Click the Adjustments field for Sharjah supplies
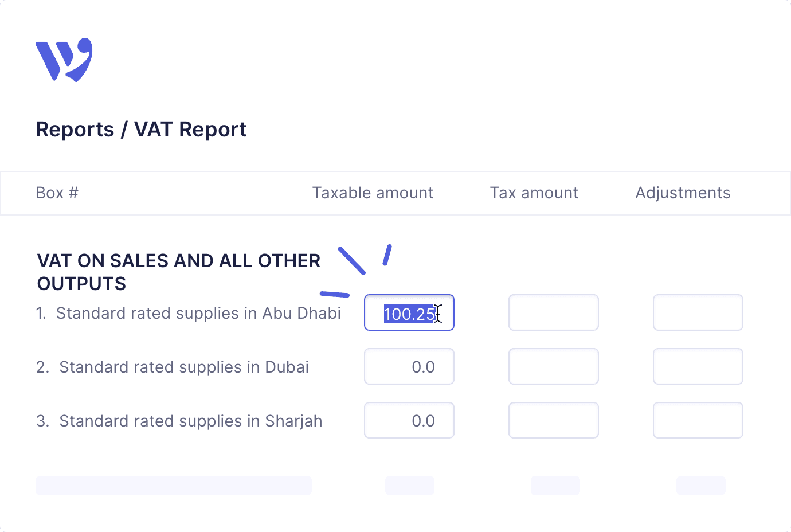Image resolution: width=791 pixels, height=532 pixels. [x=698, y=420]
